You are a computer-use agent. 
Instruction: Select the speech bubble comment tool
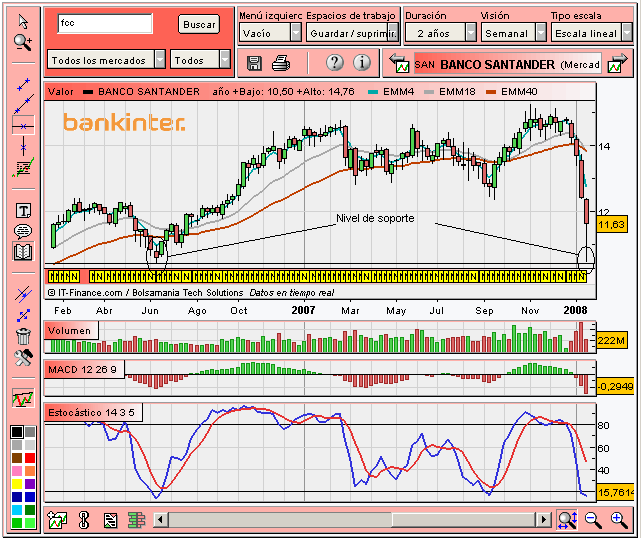[x=23, y=231]
